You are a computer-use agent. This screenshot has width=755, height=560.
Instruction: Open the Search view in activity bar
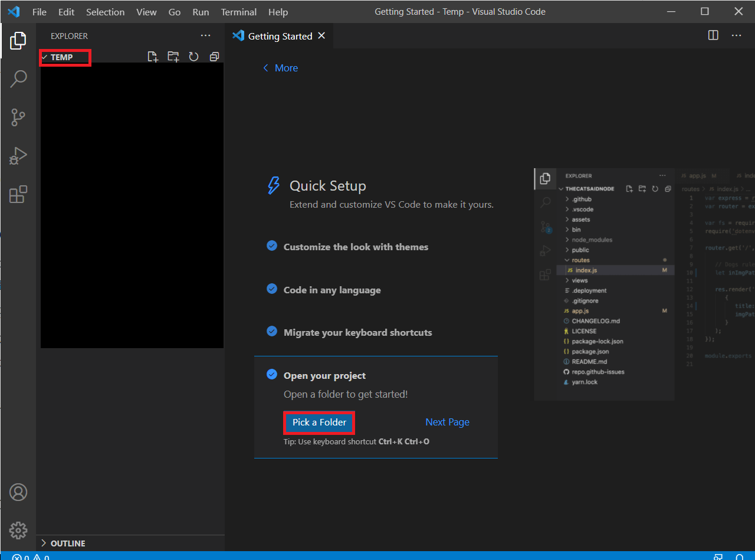click(18, 79)
